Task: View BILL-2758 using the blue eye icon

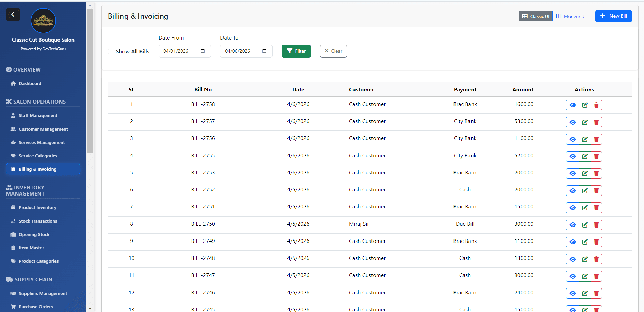Action: click(x=572, y=105)
